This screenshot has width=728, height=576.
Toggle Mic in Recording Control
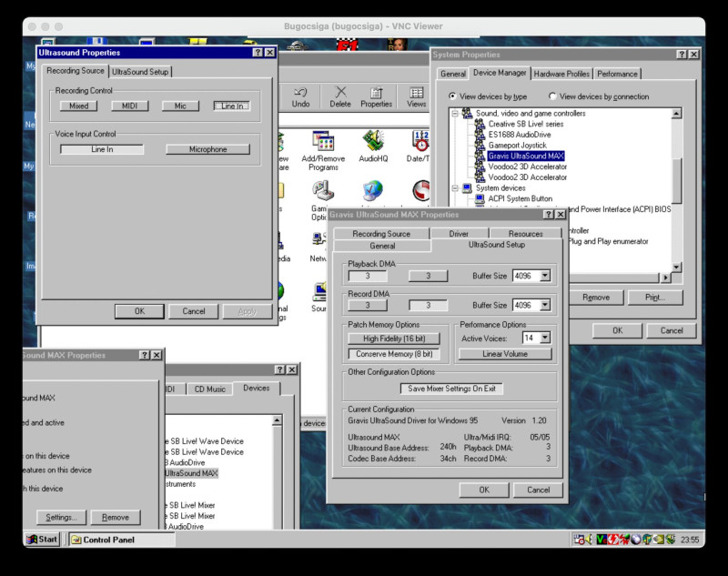pyautogui.click(x=180, y=106)
